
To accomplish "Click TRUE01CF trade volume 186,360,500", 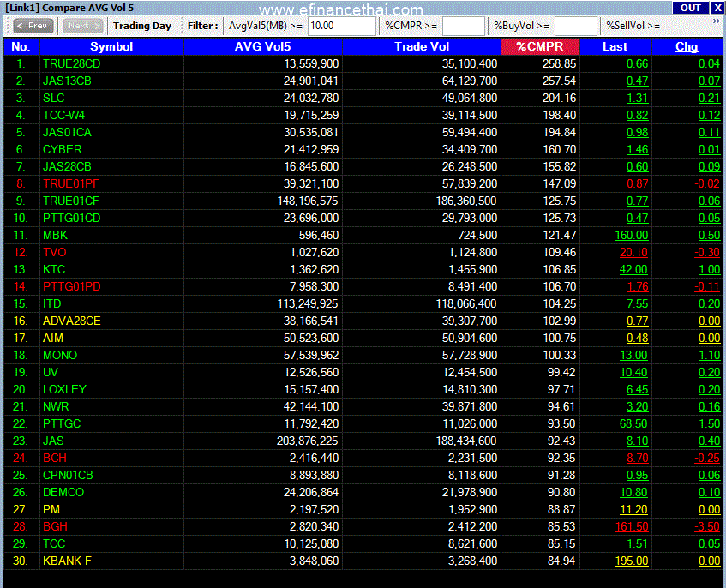I will coord(466,201).
